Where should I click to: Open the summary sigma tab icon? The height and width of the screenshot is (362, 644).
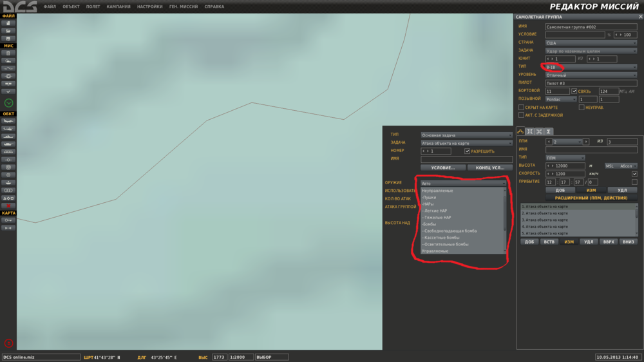point(548,131)
